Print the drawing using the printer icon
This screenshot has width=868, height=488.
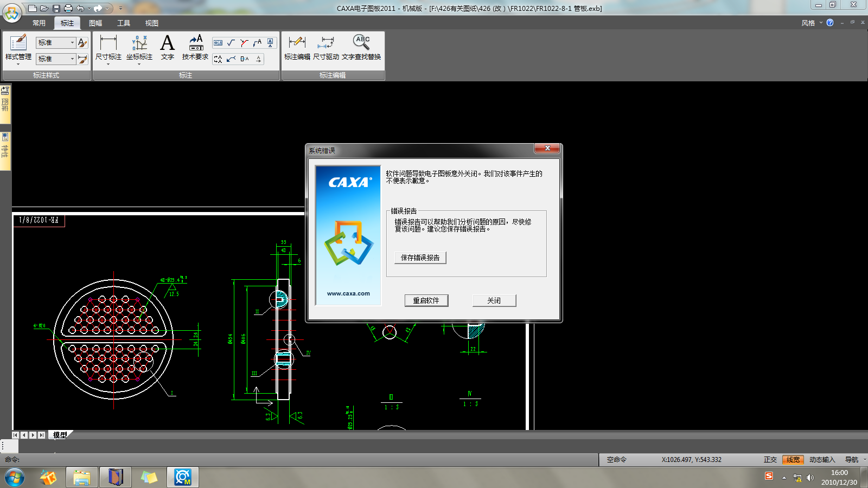(68, 8)
